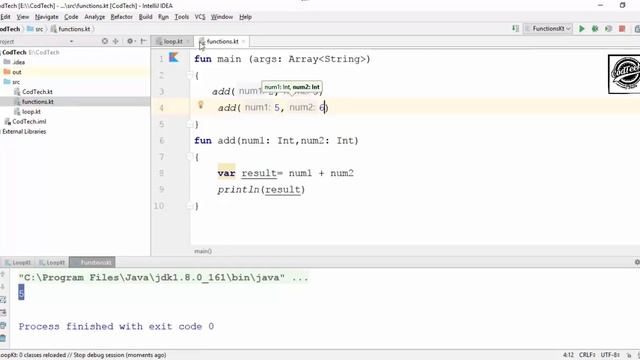640x360 pixels.
Task: Click src in the breadcrumb bar
Action: [35, 29]
